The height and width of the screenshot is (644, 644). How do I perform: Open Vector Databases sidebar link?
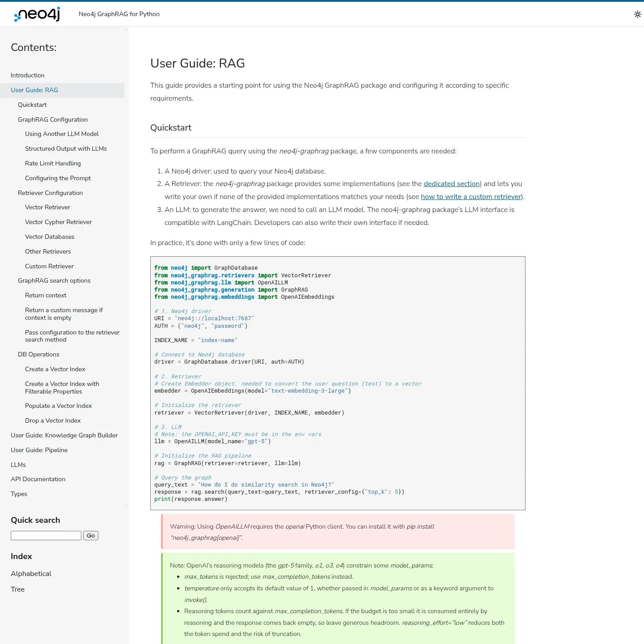tap(50, 237)
